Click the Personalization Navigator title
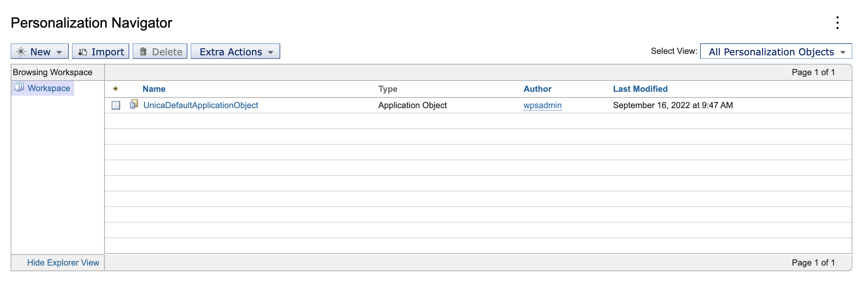This screenshot has height=290, width=868. pyautogui.click(x=91, y=23)
